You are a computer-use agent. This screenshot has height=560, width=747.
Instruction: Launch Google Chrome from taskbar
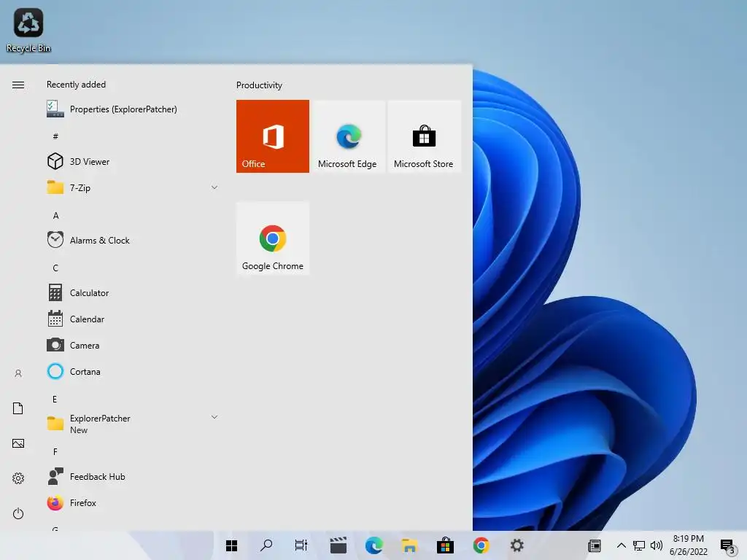481,545
